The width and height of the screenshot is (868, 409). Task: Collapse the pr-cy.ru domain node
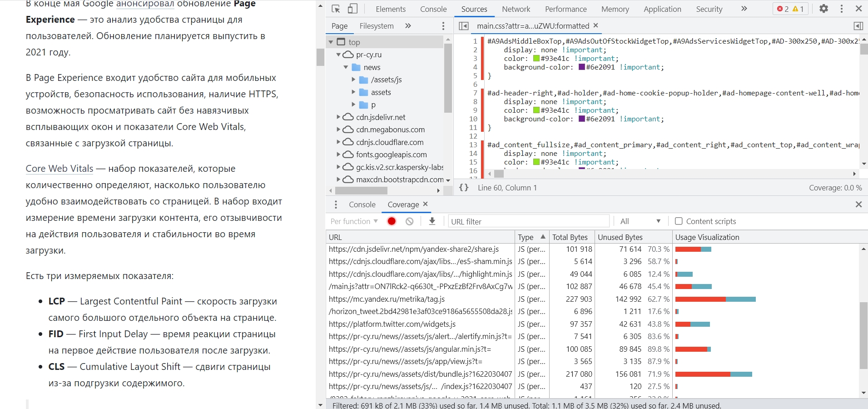(338, 55)
